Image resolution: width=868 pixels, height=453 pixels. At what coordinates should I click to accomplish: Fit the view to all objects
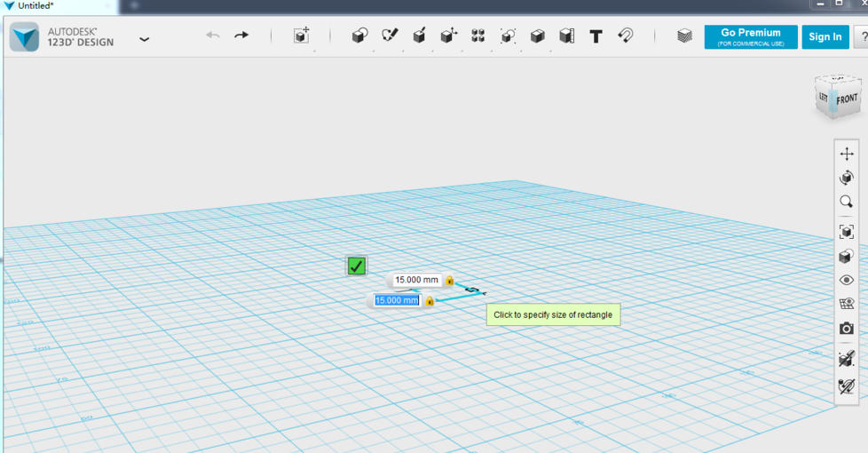point(847,232)
